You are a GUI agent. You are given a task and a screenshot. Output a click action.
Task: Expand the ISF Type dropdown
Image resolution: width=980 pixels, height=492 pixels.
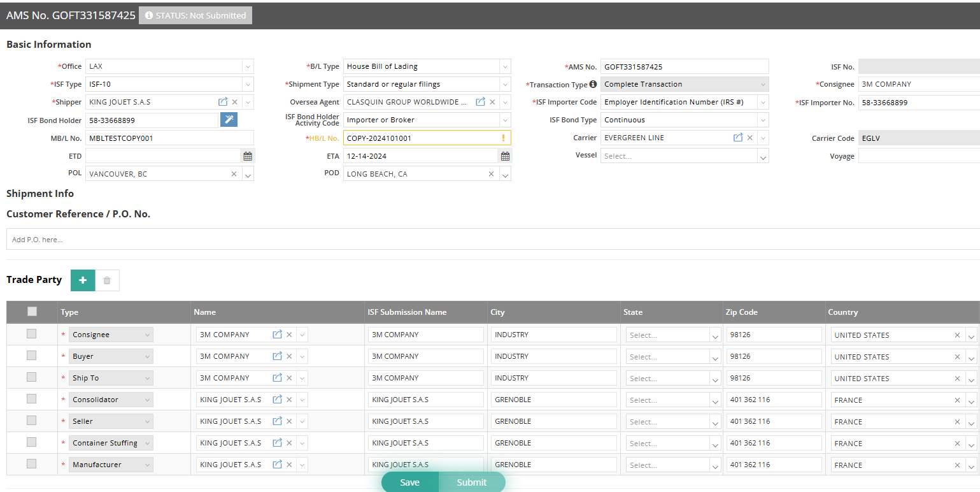pyautogui.click(x=248, y=84)
